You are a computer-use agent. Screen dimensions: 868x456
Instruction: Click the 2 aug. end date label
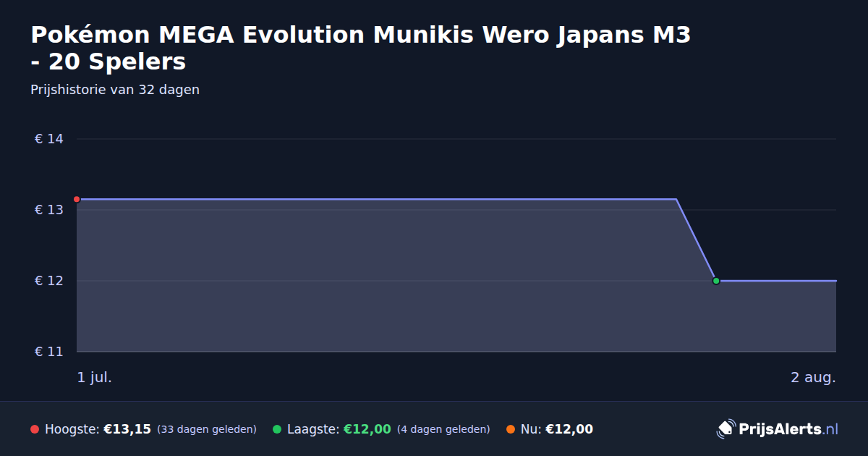coord(813,377)
